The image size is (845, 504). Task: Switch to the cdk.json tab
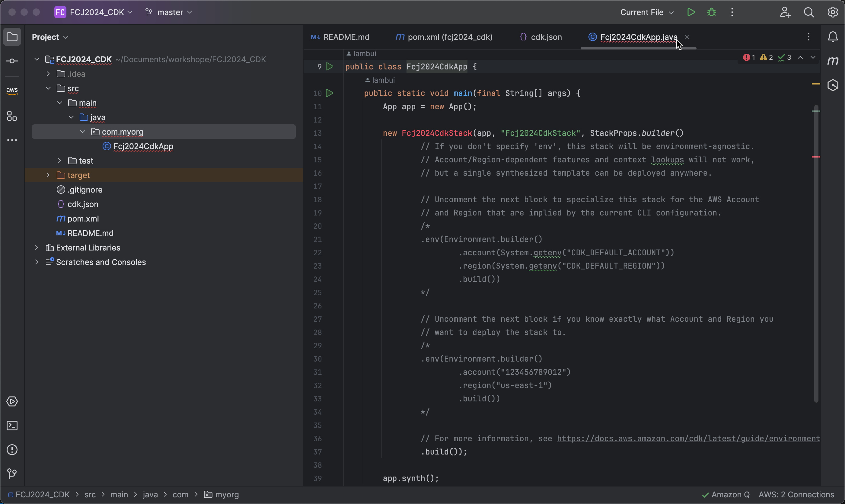coord(541,37)
